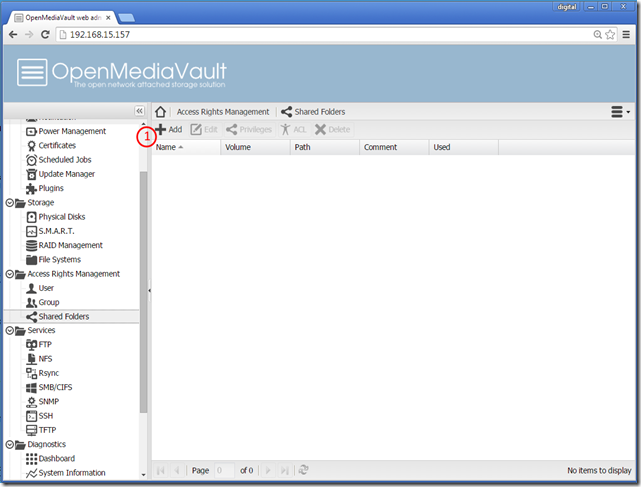Click the Delete toolbar button

click(x=332, y=130)
